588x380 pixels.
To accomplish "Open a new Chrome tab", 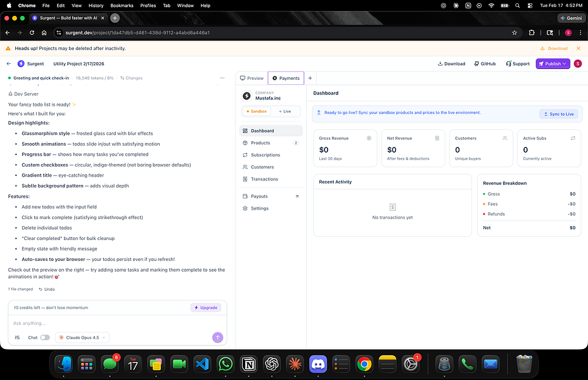I will [x=115, y=18].
